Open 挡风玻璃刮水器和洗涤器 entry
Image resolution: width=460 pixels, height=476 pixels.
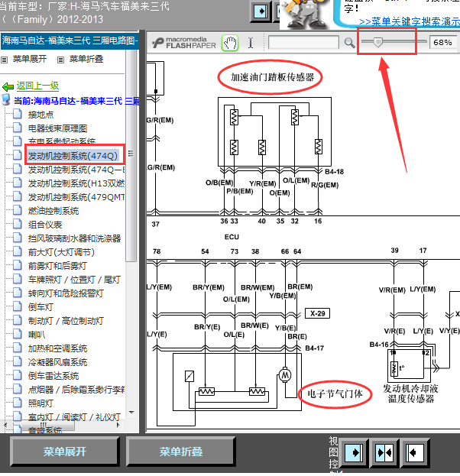(x=74, y=238)
